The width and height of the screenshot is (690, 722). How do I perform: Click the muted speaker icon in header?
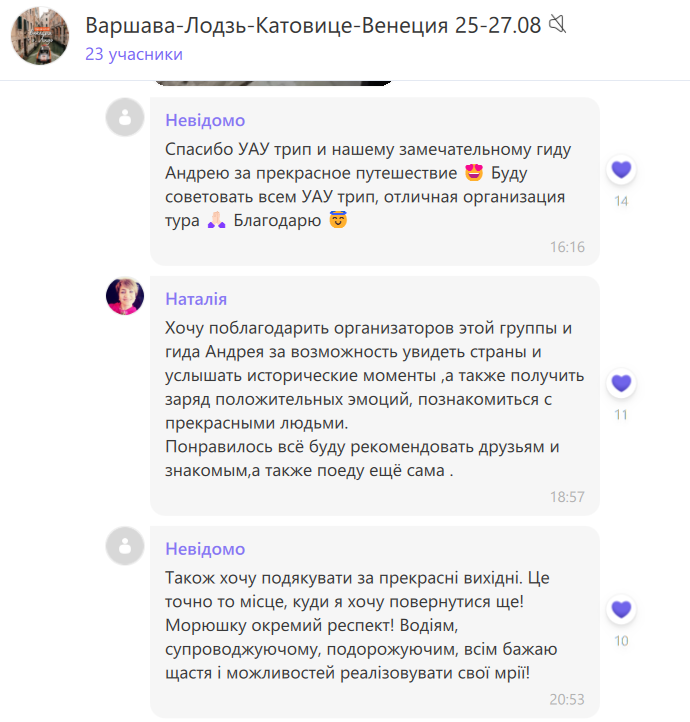tap(557, 24)
